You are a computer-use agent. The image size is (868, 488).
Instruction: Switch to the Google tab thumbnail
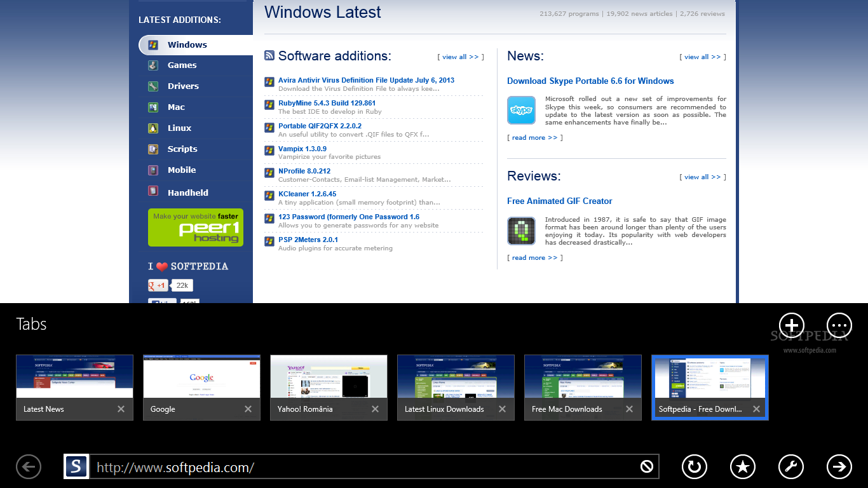point(201,388)
